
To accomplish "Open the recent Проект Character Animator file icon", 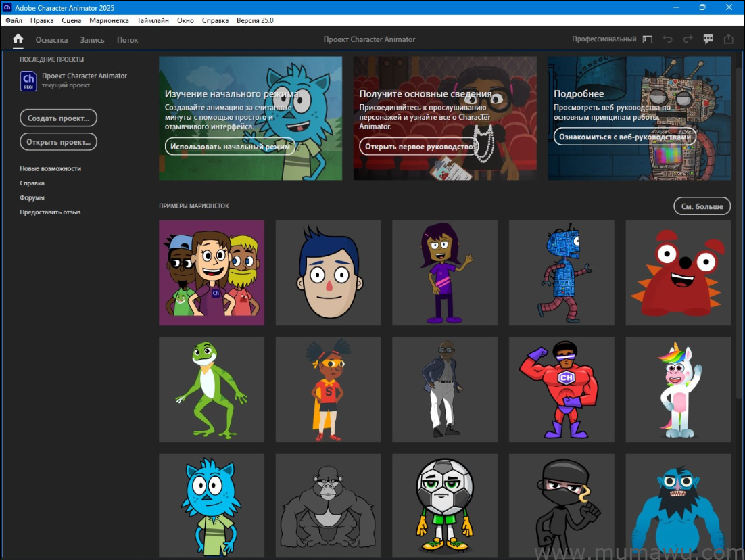I will coord(28,80).
